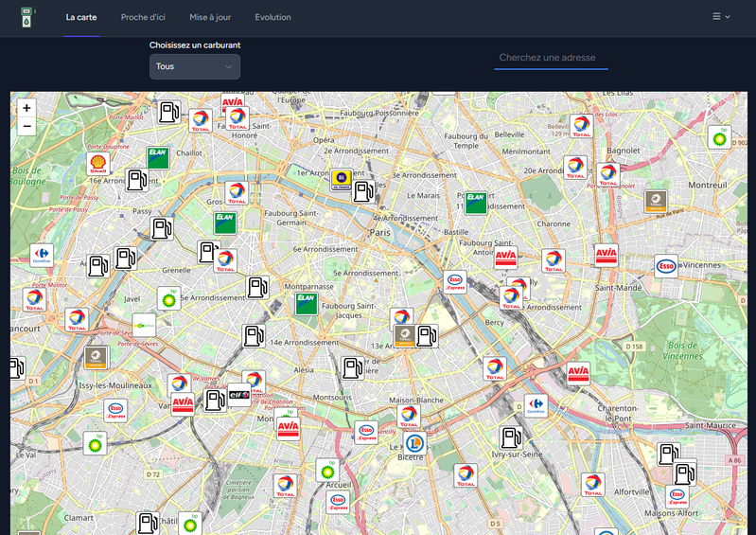
Task: Select the Elan station near Montparnasse
Action: point(307,304)
